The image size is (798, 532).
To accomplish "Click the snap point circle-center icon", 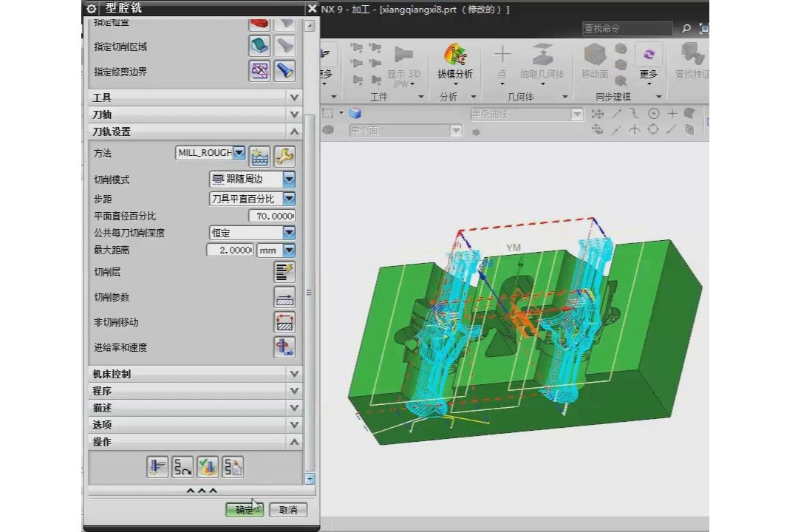I will coord(653,114).
